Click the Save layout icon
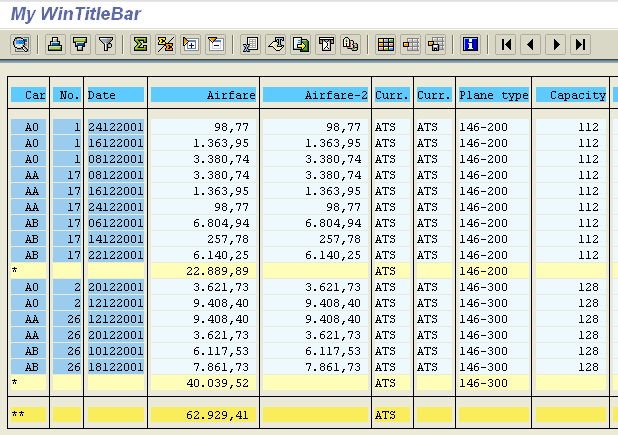 pyautogui.click(x=436, y=44)
